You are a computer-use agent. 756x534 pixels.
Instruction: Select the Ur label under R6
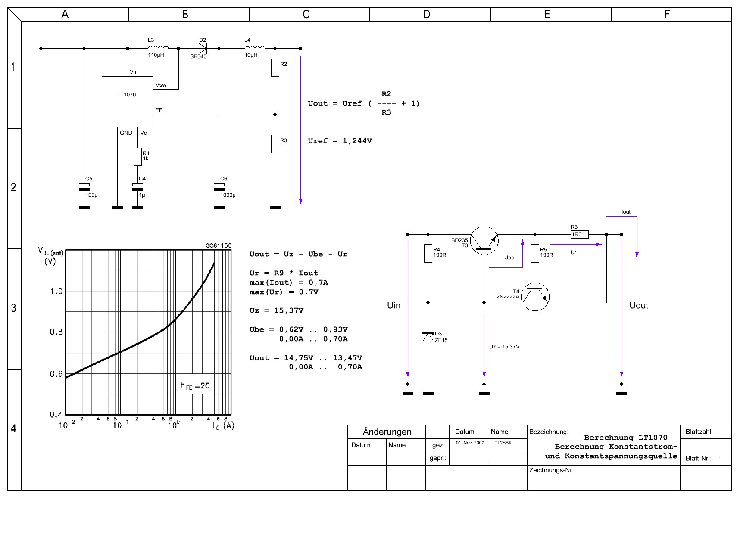click(573, 252)
